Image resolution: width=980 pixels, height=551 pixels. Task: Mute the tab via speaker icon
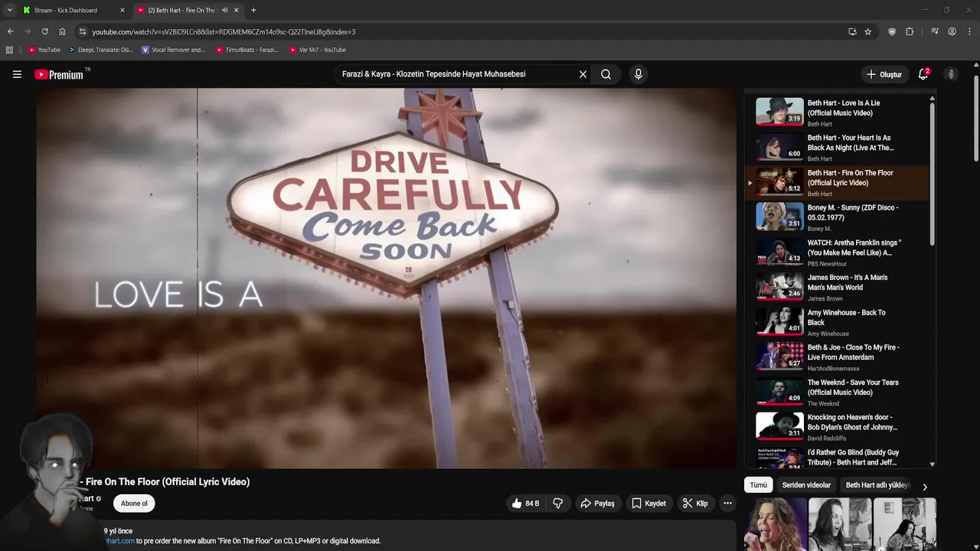pos(224,10)
